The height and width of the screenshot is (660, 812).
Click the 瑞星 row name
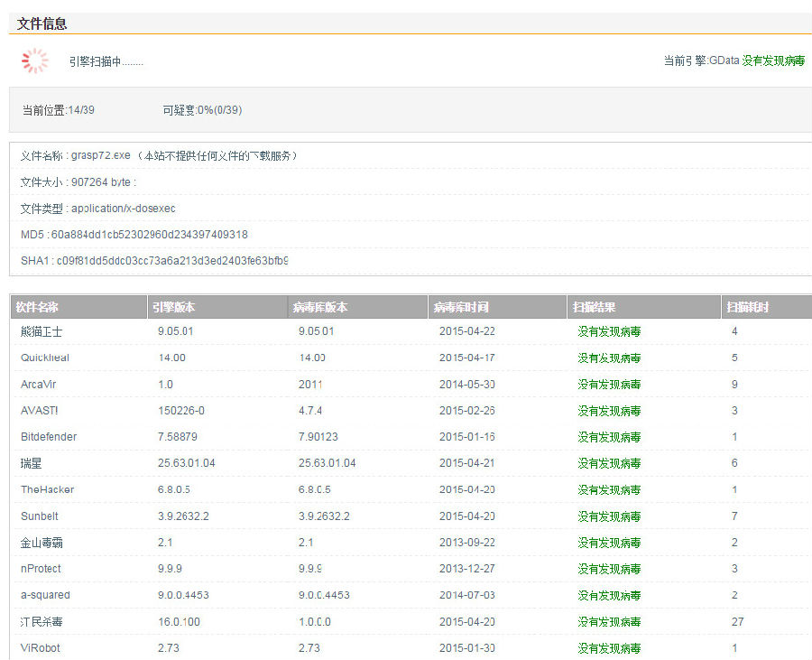pos(31,463)
